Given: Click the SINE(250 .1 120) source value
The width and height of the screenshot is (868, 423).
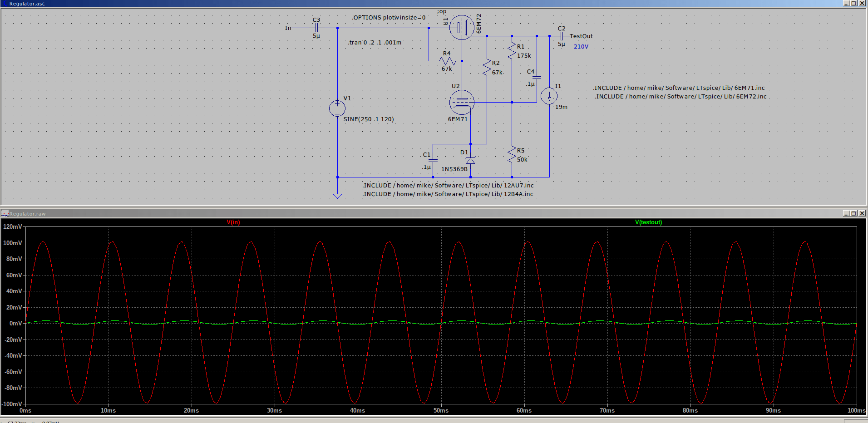Looking at the screenshot, I should (x=369, y=119).
